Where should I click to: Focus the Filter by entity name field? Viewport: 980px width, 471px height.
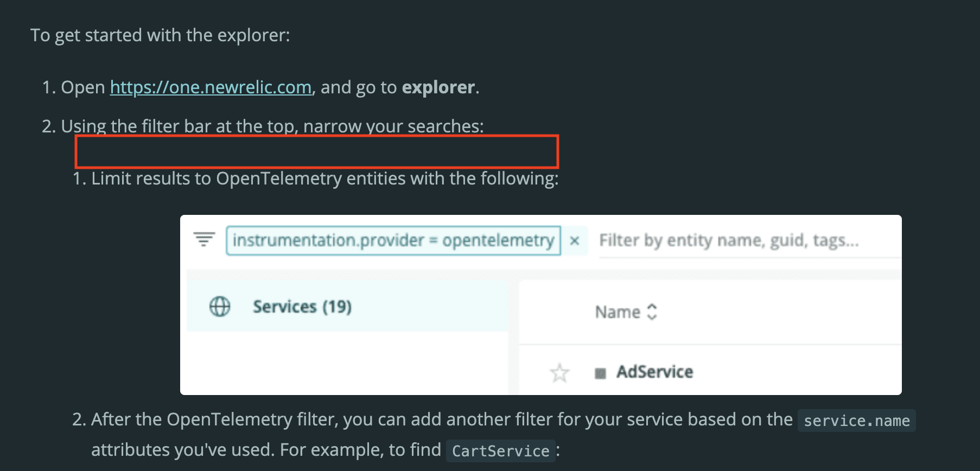coord(749,240)
